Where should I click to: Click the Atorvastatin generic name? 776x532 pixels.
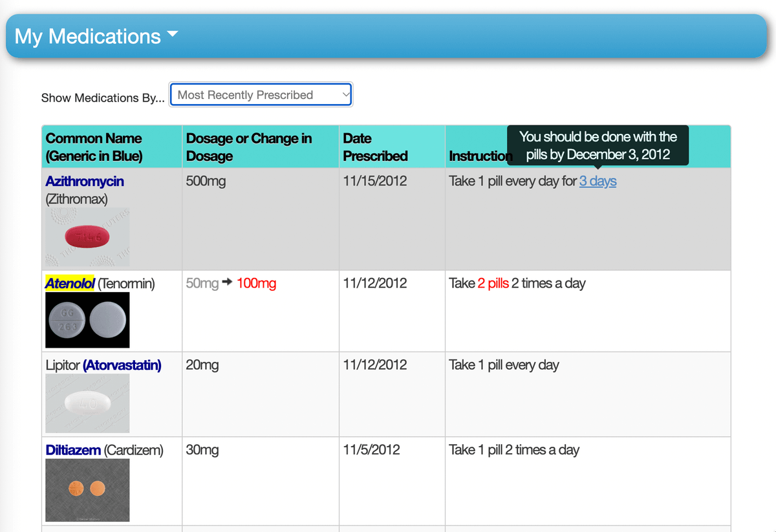click(x=122, y=365)
